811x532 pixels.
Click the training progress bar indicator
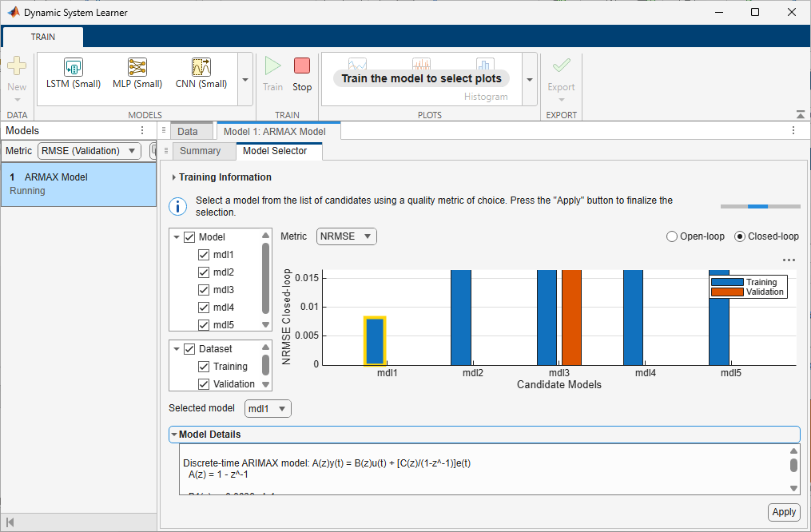pos(761,206)
